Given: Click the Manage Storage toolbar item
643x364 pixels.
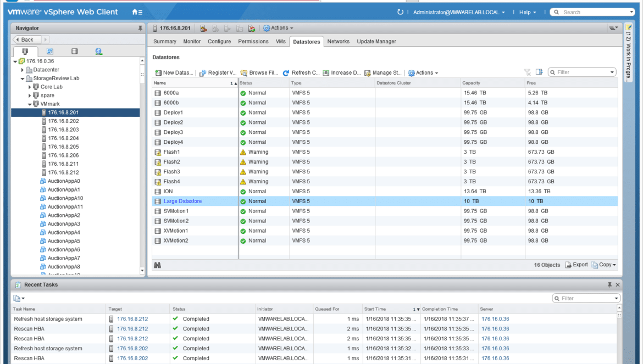Looking at the screenshot, I should (x=383, y=73).
